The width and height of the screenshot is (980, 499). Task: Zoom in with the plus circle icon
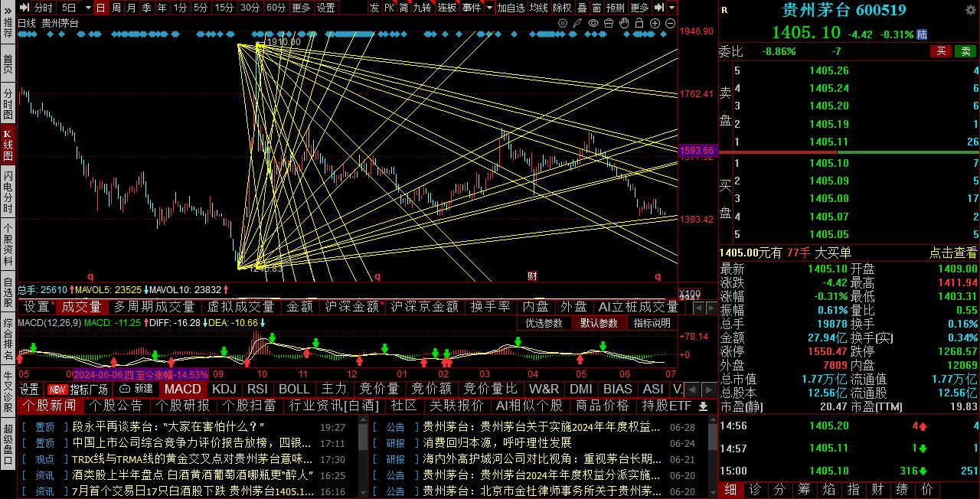pyautogui.click(x=655, y=23)
